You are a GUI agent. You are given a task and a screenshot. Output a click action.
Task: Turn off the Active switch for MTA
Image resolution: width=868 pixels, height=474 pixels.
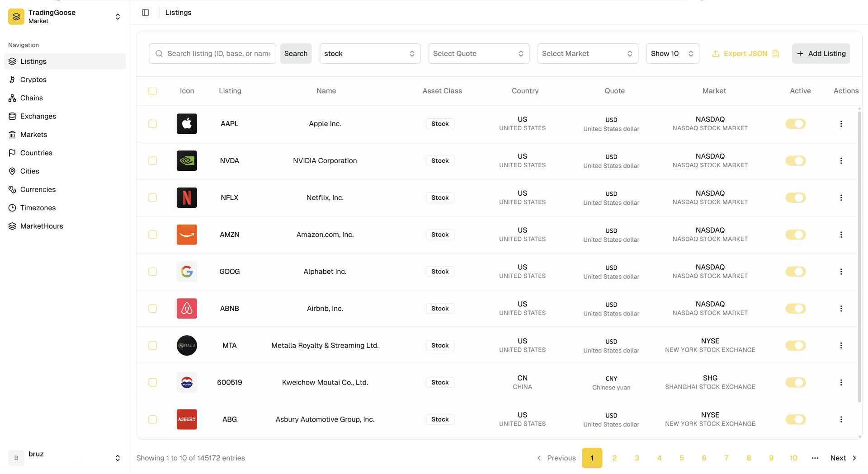point(796,346)
